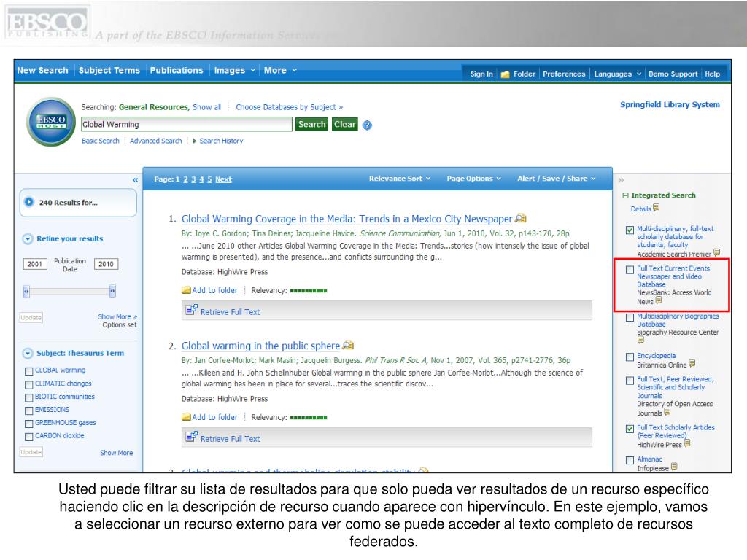Click the Global Warming search input field
This screenshot has width=747, height=560.
pos(186,124)
